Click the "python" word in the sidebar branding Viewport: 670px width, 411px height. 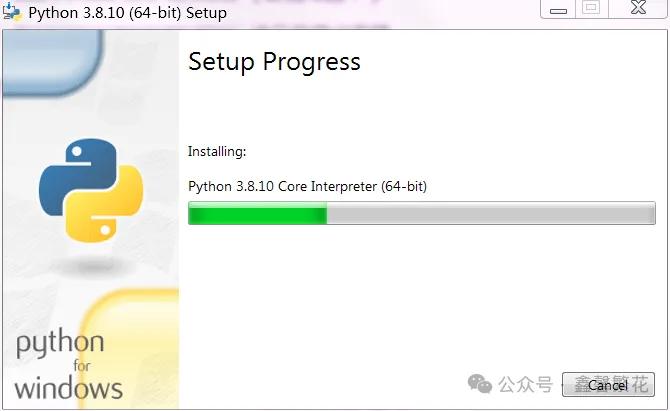(60, 346)
